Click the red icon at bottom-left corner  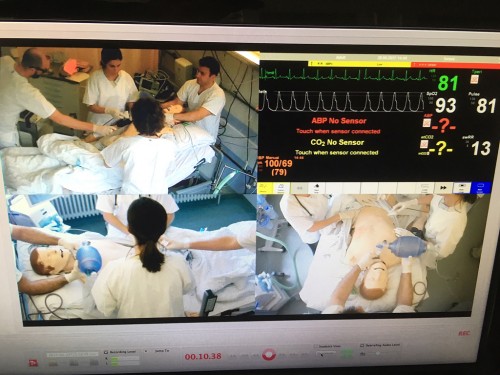(33, 363)
